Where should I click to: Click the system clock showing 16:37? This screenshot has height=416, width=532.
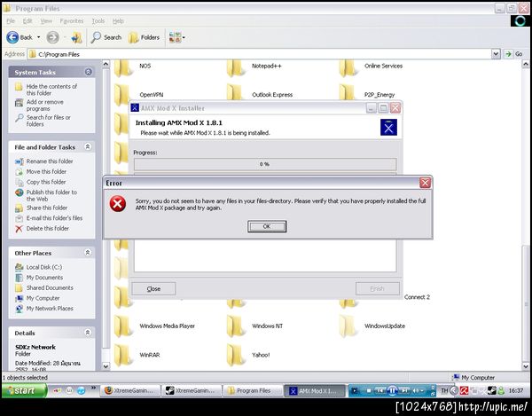516,390
